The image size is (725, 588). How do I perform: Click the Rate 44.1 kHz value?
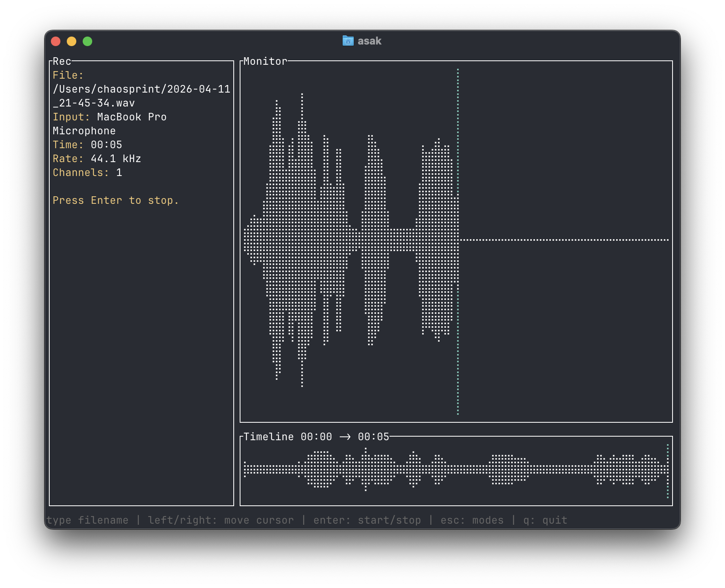[x=116, y=158]
